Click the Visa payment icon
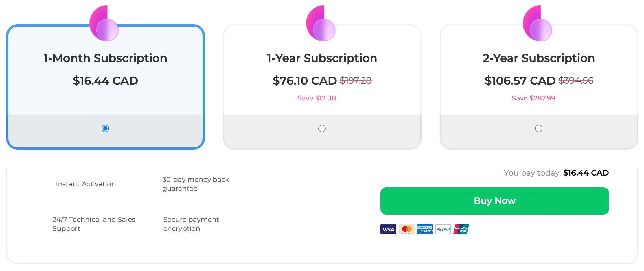The width and height of the screenshot is (644, 271). click(x=388, y=229)
